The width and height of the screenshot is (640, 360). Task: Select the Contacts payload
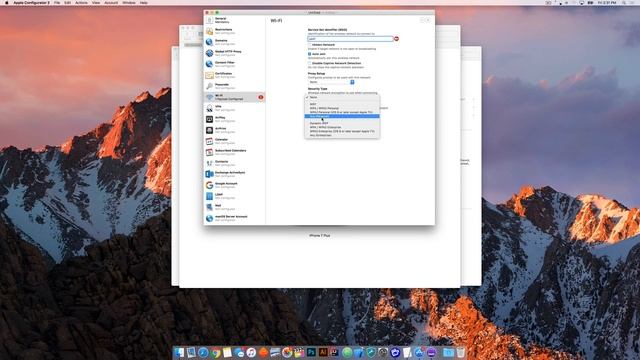point(234,163)
